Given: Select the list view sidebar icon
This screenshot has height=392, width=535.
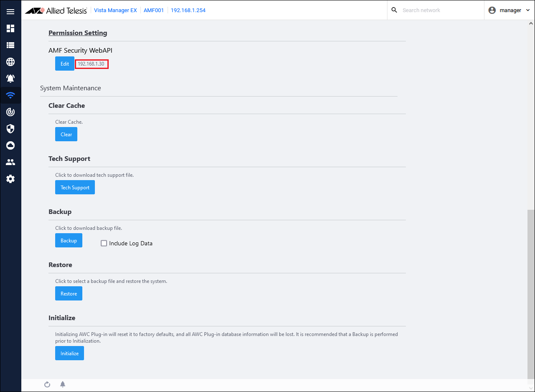Looking at the screenshot, I should (10, 45).
